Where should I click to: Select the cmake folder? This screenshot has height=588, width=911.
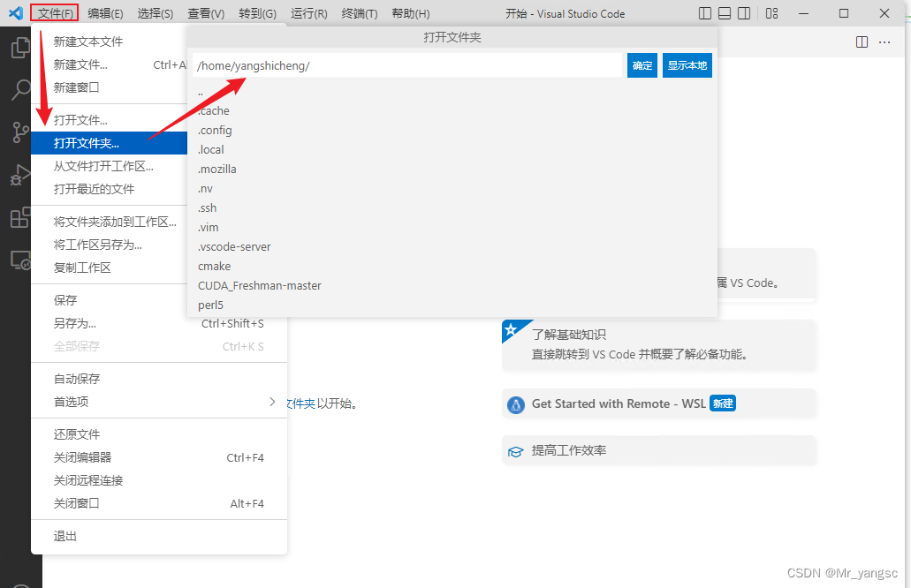coord(452,267)
